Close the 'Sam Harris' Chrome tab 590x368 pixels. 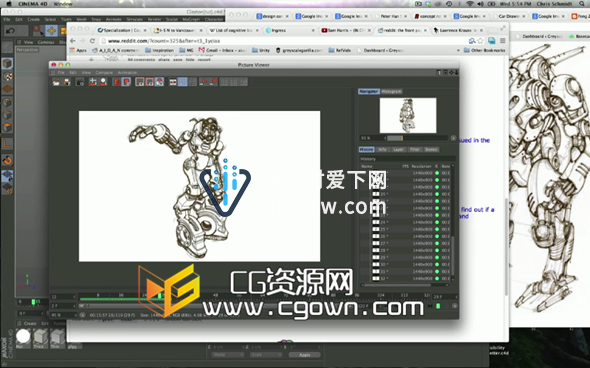coord(369,30)
